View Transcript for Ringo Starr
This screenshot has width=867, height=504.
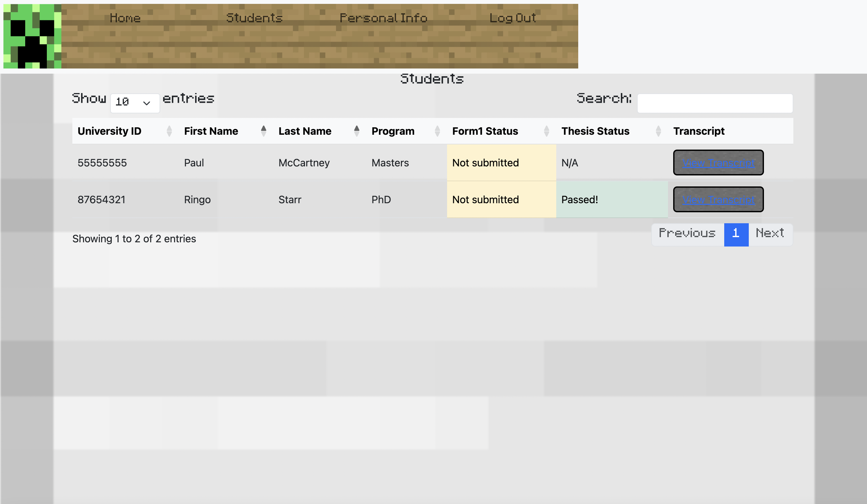click(x=718, y=199)
